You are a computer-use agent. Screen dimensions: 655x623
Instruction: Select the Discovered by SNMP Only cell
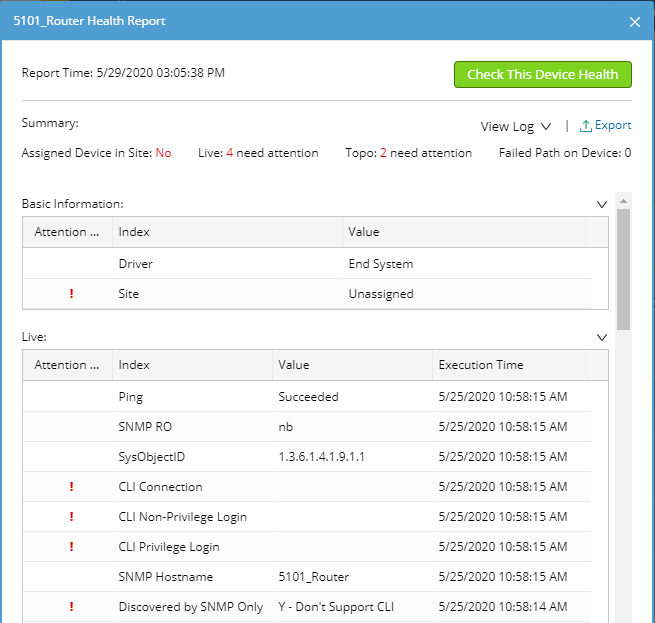click(193, 606)
